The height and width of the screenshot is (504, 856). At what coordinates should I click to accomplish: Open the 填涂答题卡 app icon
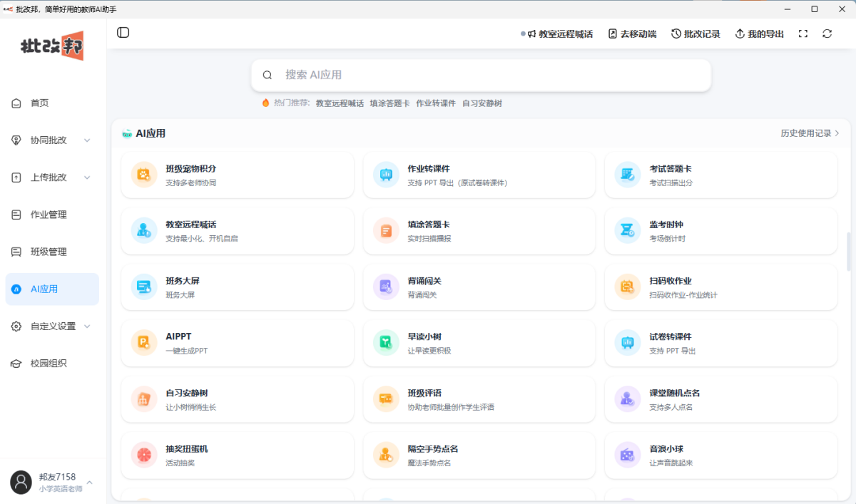tap(386, 230)
